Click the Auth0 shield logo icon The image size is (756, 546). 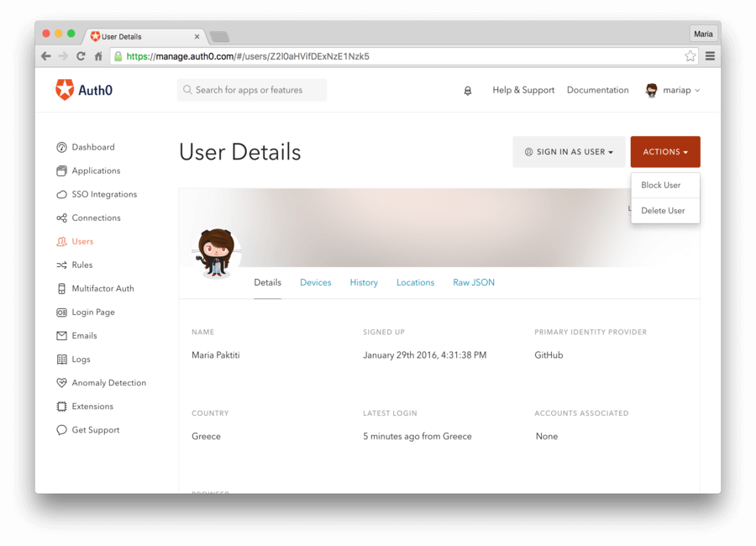pyautogui.click(x=64, y=90)
